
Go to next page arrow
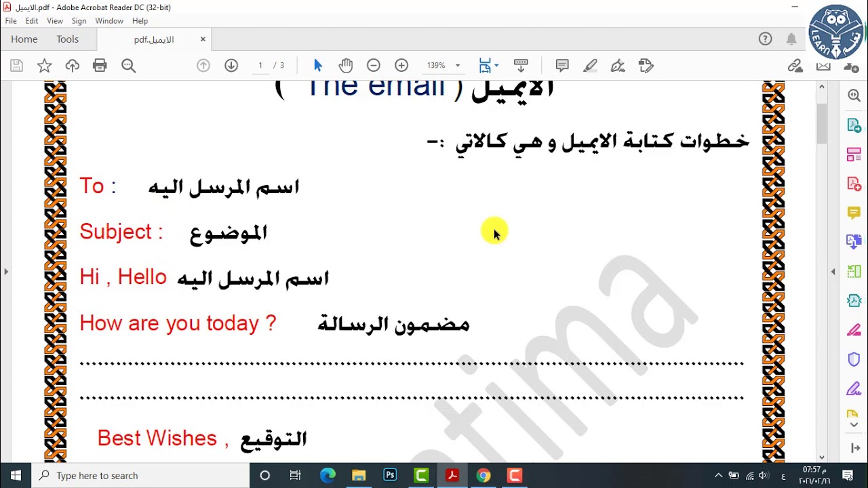point(231,66)
